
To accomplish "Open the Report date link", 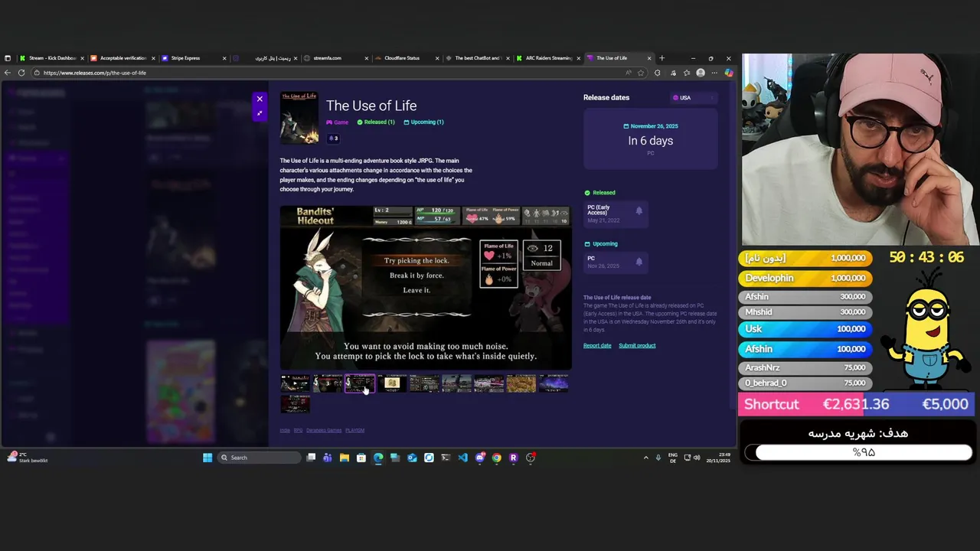I will pyautogui.click(x=597, y=345).
